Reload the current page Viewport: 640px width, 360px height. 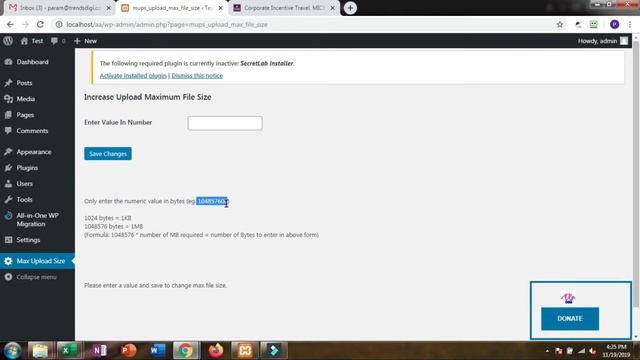click(x=40, y=24)
